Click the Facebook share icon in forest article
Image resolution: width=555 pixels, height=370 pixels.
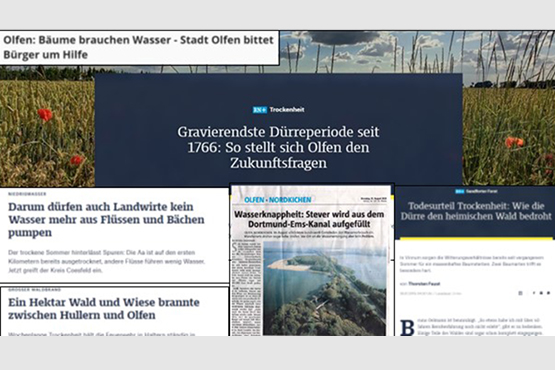pos(534,293)
